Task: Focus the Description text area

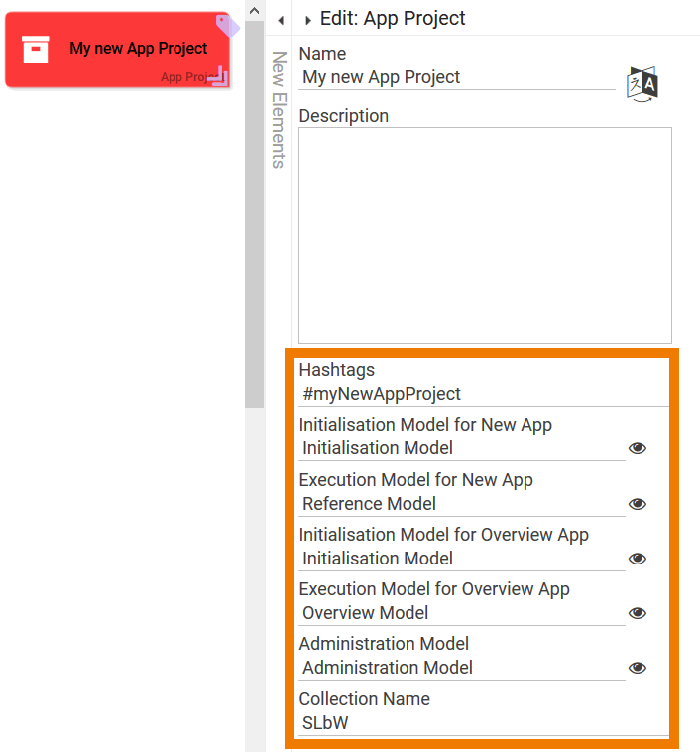Action: pyautogui.click(x=485, y=235)
